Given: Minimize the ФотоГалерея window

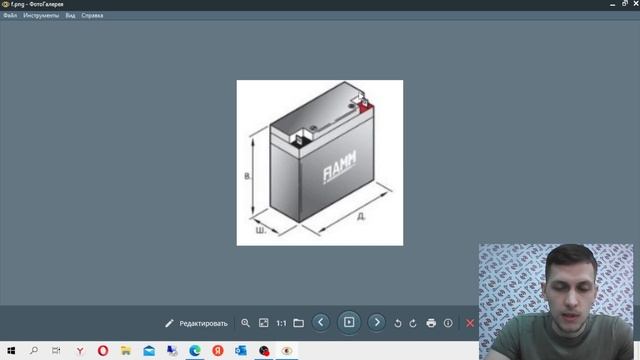Looking at the screenshot, I should [612, 4].
